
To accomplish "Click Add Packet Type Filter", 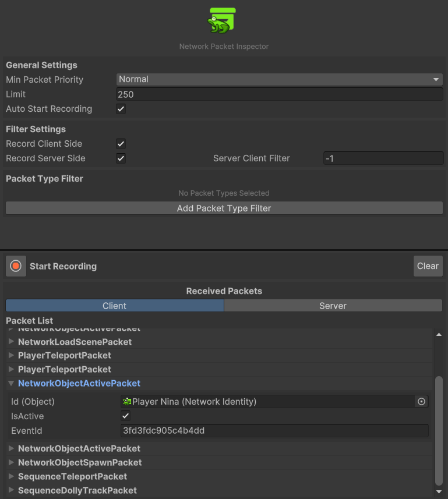I will pyautogui.click(x=224, y=208).
